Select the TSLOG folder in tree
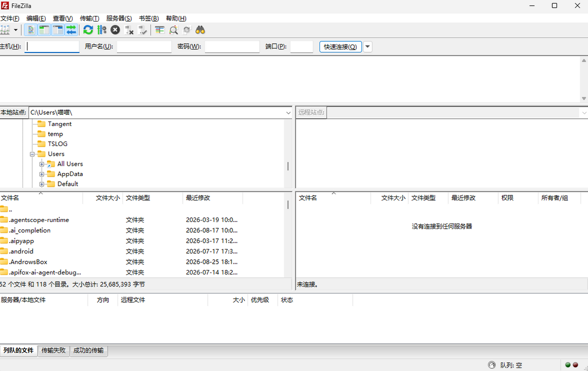The height and width of the screenshot is (371, 588). (57, 144)
